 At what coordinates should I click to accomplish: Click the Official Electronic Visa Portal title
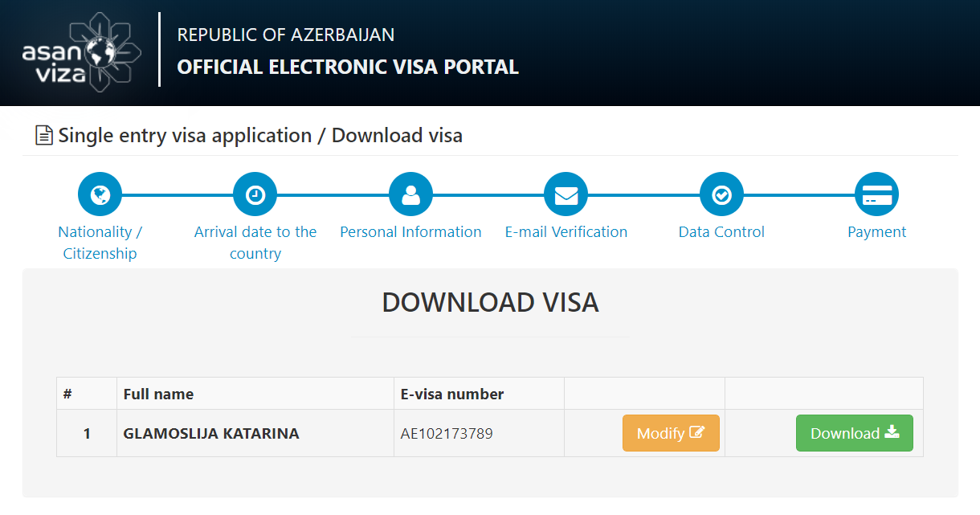click(x=348, y=67)
